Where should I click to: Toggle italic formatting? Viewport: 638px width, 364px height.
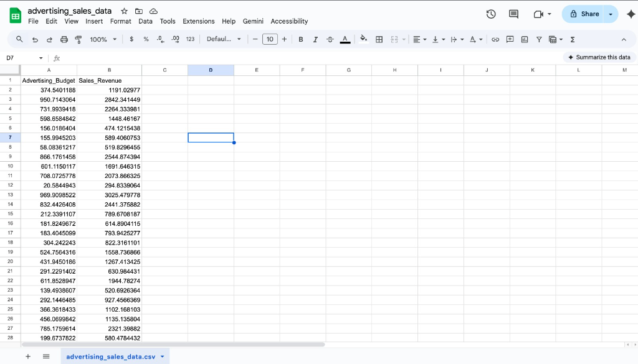(315, 39)
